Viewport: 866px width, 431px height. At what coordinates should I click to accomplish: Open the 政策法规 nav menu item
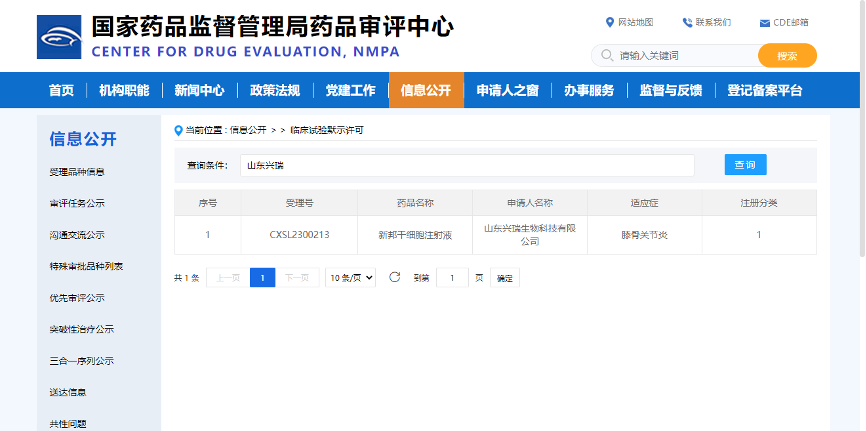coord(275,90)
